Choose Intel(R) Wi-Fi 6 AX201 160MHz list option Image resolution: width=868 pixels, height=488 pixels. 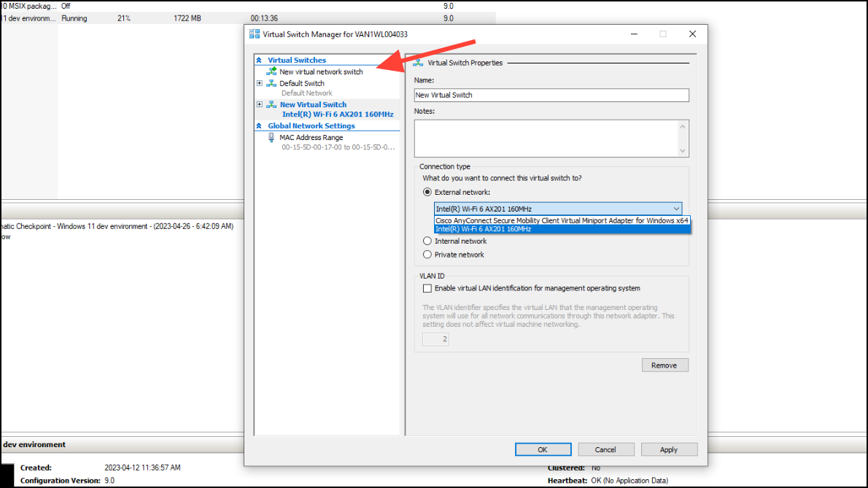(562, 228)
